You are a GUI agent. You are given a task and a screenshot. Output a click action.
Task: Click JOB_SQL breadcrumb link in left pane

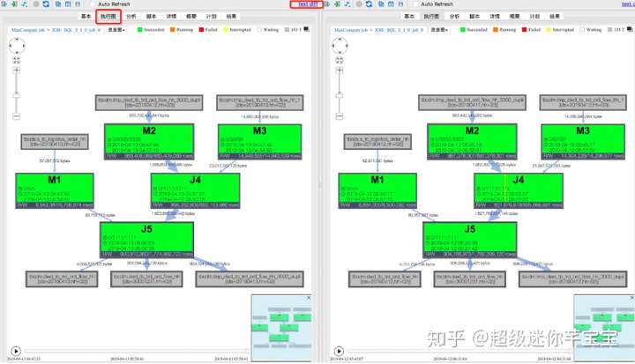[76, 30]
